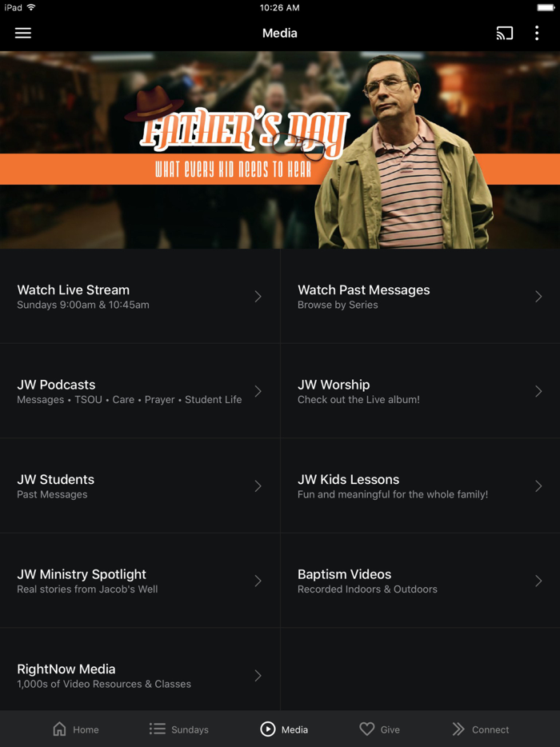The height and width of the screenshot is (747, 560).
Task: Switch to the Connect tab label
Action: pos(490,729)
